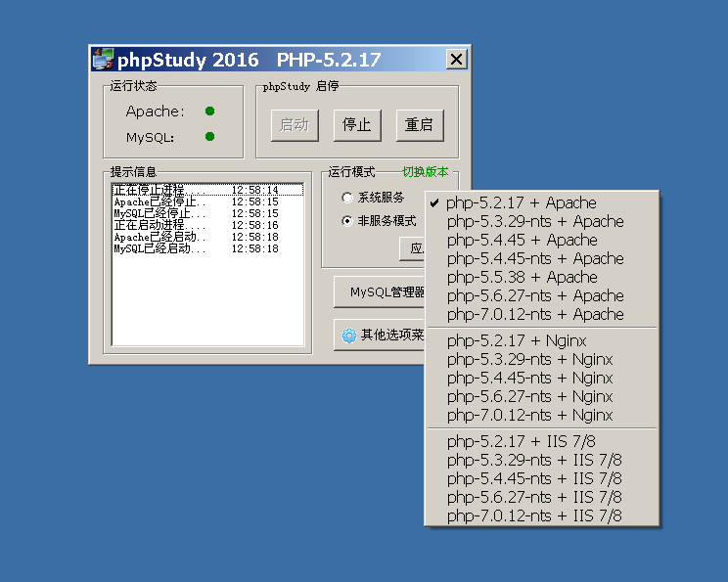
Task: Click the partially hidden 应用 button
Action: (x=412, y=248)
